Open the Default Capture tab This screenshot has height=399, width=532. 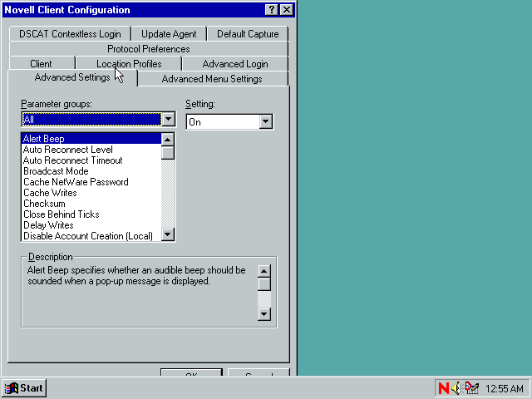click(248, 34)
